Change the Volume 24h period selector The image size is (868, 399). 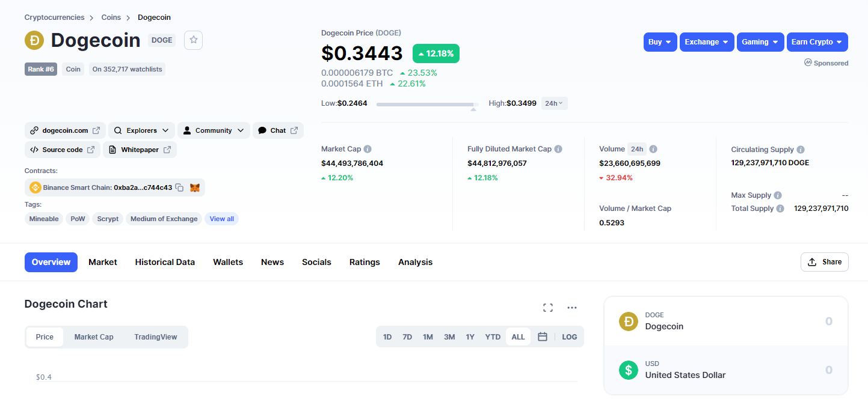pos(636,149)
